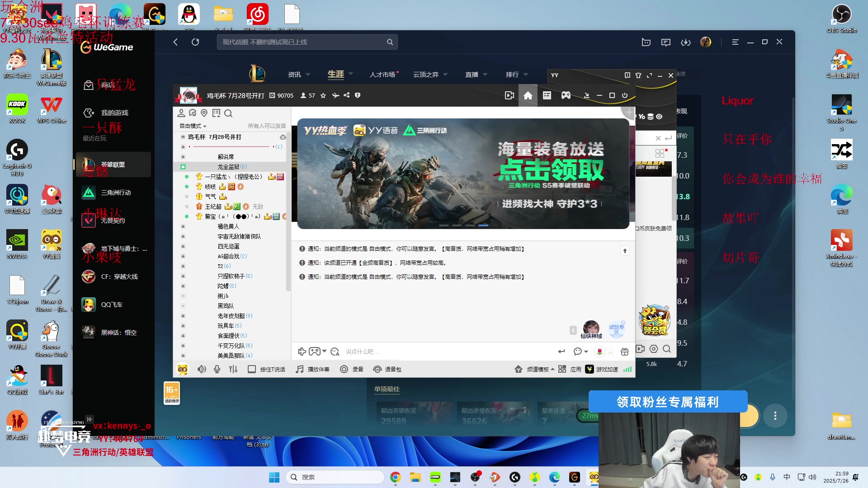This screenshot has height=488, width=868.
Task: Expand flower gift caret arrow
Action: pos(610,352)
